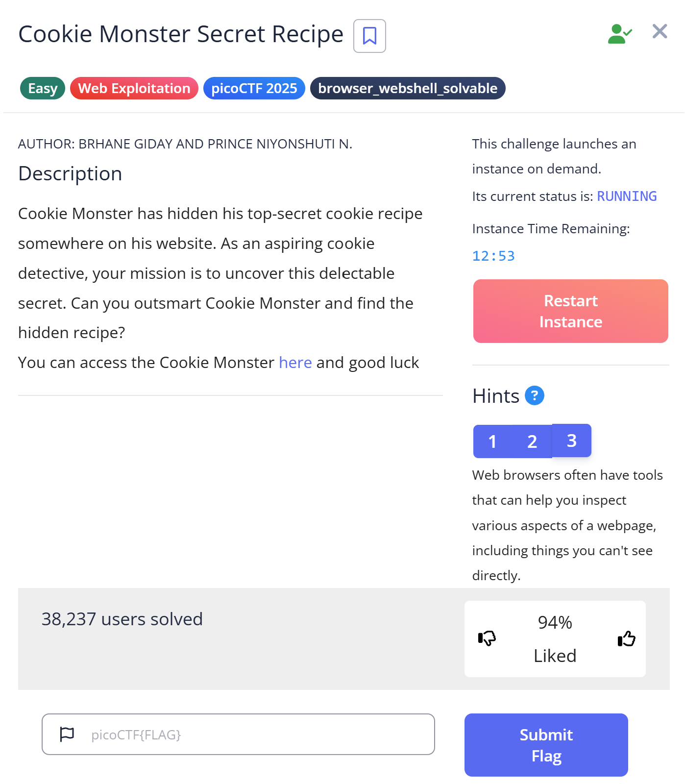Viewport: 685px width, 784px height.
Task: Like the challenge with thumbs up
Action: 626,638
